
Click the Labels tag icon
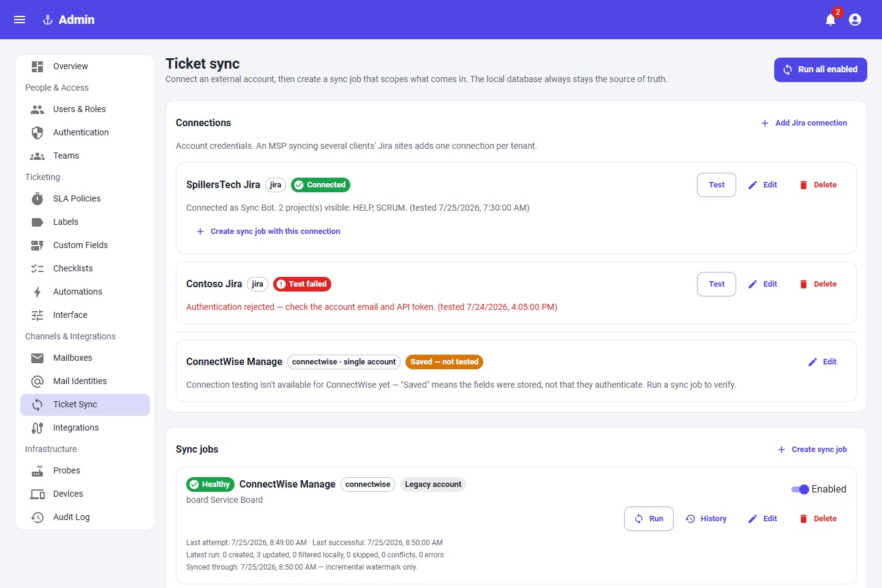[37, 222]
